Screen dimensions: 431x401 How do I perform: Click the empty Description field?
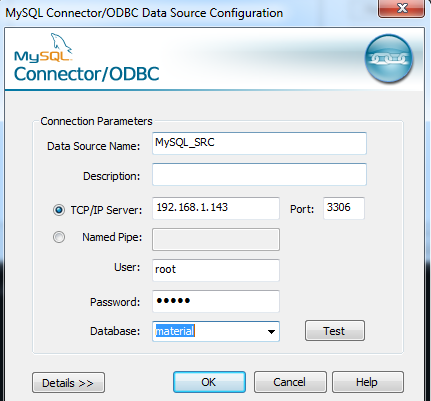click(259, 174)
